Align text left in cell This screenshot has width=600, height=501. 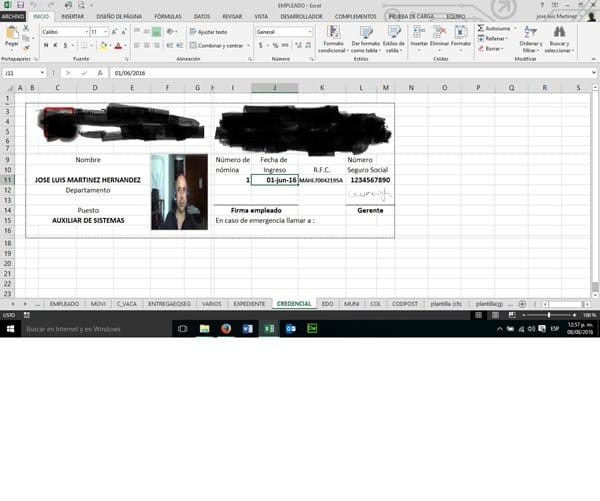click(x=137, y=46)
